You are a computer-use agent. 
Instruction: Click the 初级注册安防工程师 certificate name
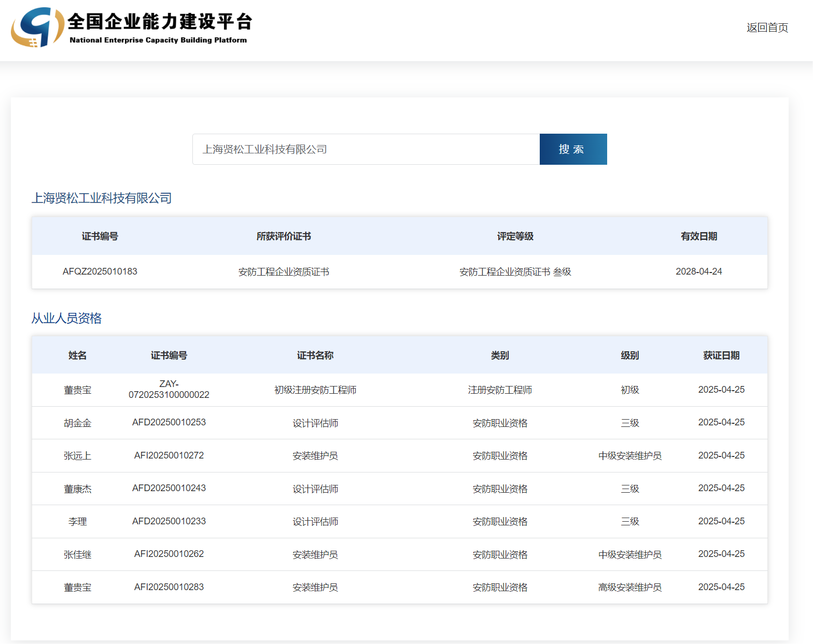pos(315,390)
